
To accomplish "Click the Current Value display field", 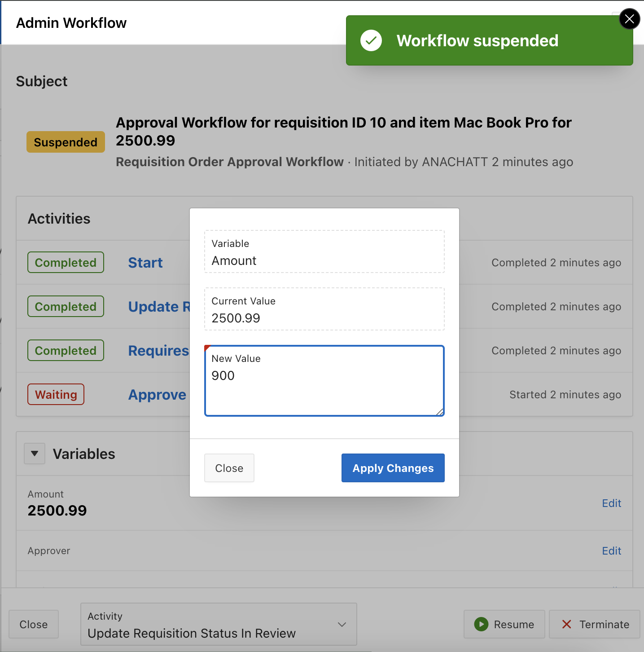I will (324, 309).
